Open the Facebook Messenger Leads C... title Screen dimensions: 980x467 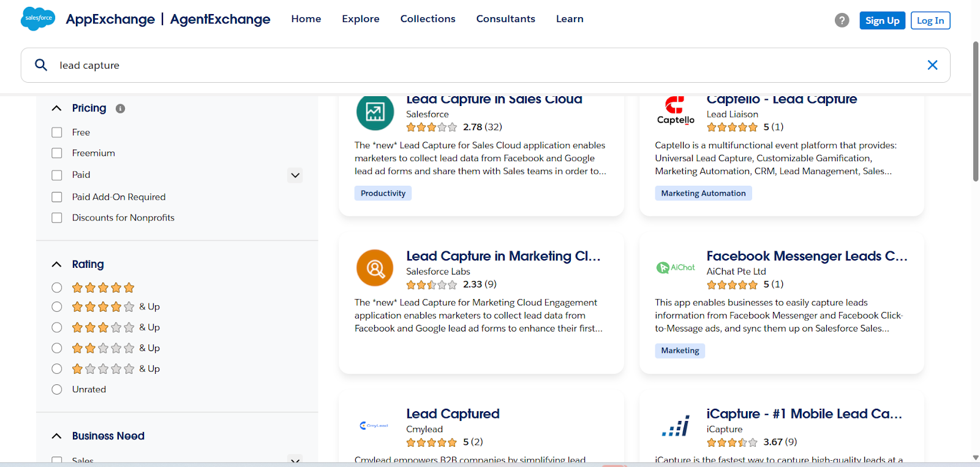(x=807, y=256)
